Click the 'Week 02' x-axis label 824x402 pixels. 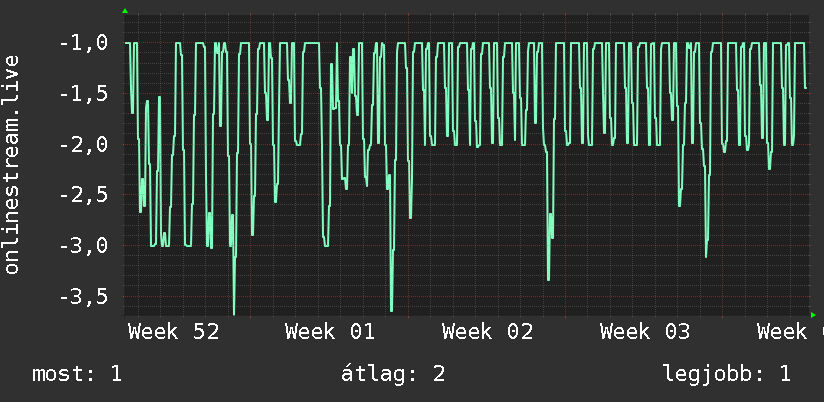(x=487, y=332)
